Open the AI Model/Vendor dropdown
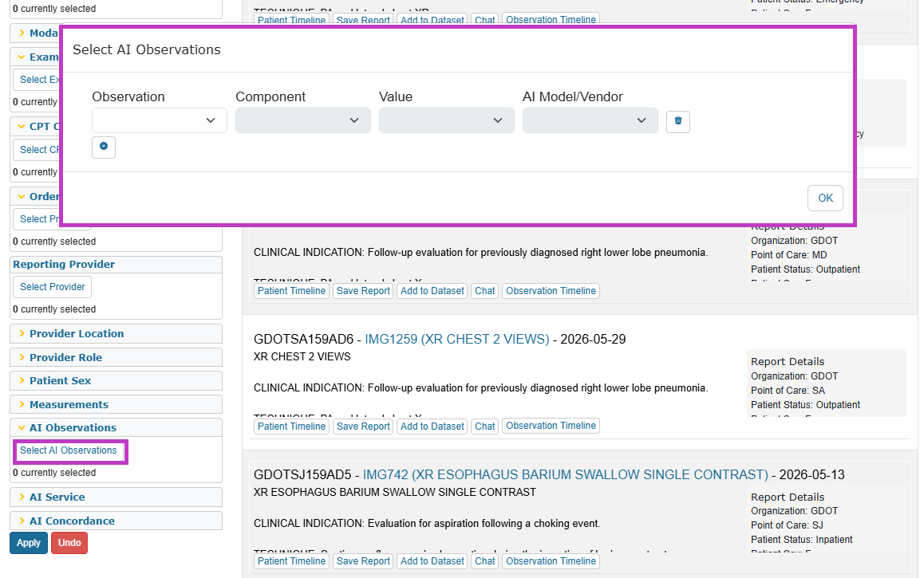This screenshot has width=924, height=578. point(590,120)
